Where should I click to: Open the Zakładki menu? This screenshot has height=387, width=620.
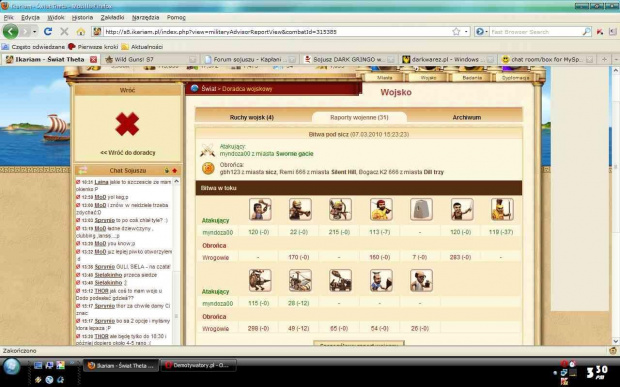(112, 17)
